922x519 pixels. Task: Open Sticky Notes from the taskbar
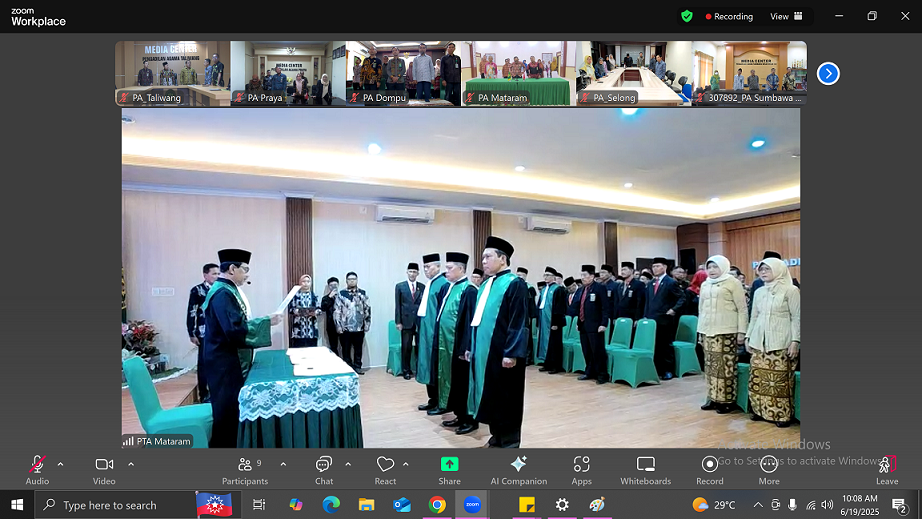pyautogui.click(x=527, y=505)
